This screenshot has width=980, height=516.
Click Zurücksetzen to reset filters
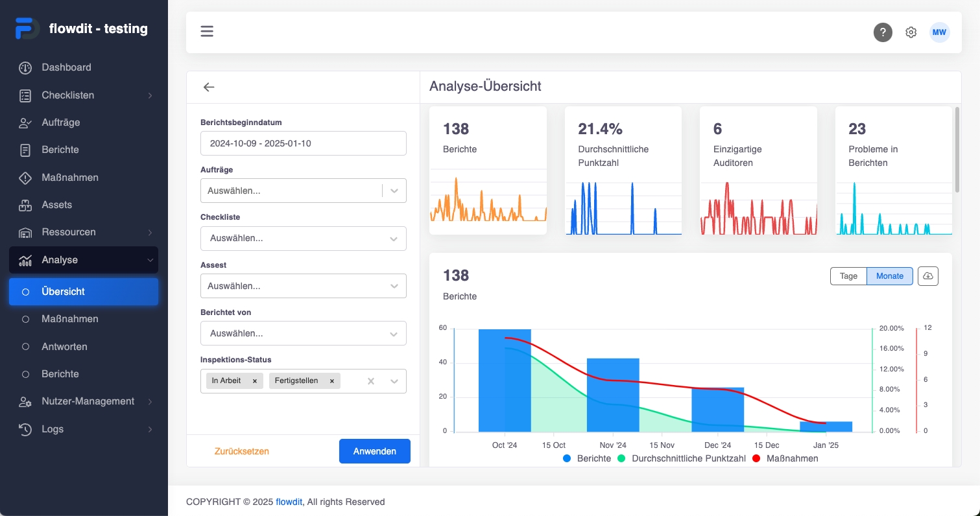pos(242,451)
